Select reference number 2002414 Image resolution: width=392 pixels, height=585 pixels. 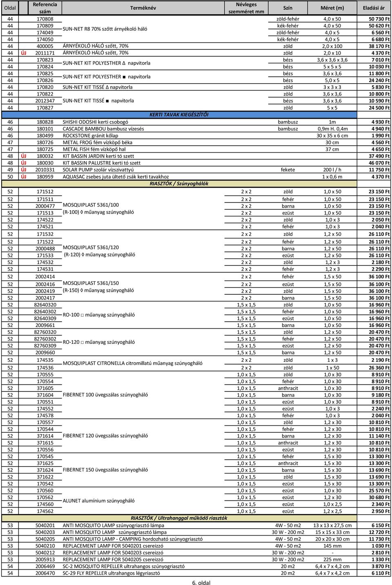[x=45, y=277]
